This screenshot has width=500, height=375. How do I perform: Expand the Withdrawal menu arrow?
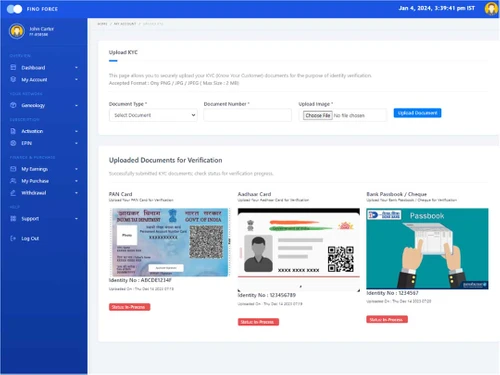76,193
